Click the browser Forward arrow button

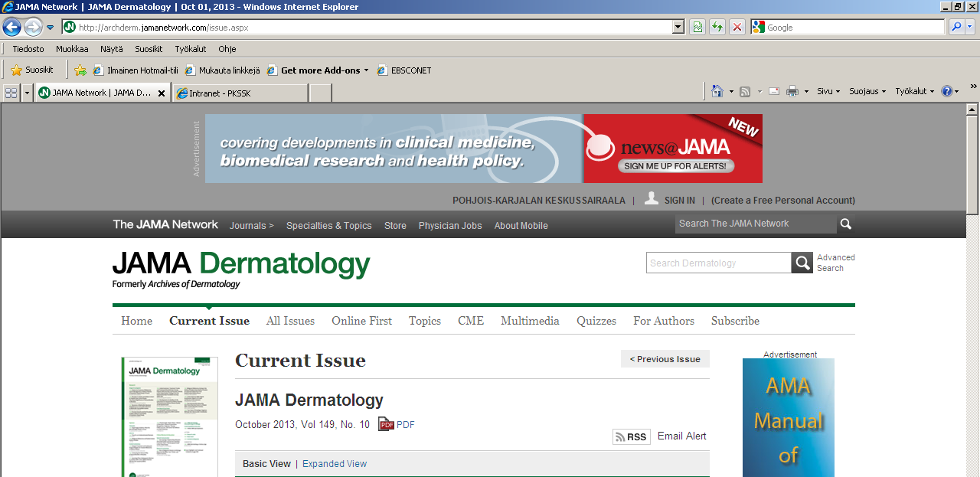33,28
